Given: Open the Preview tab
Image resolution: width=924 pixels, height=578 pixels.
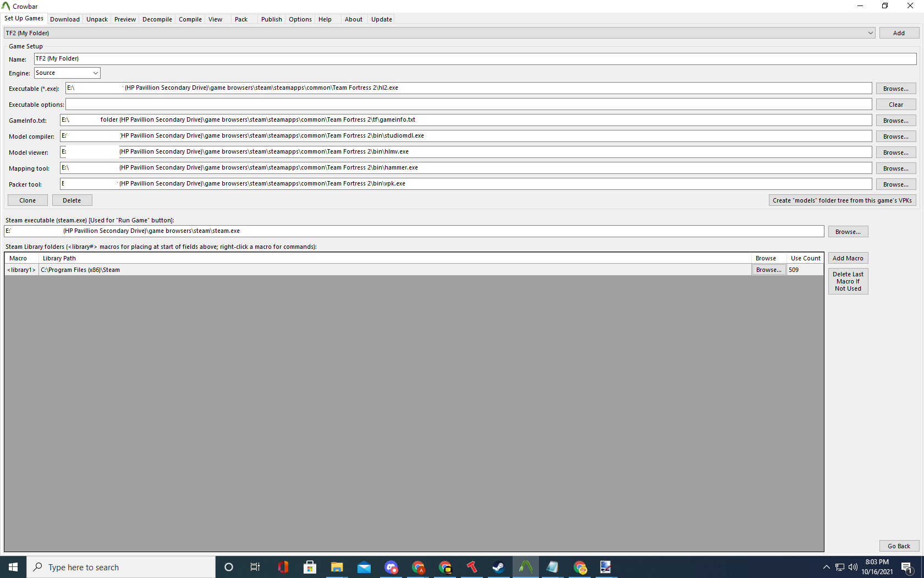Looking at the screenshot, I should pyautogui.click(x=125, y=19).
